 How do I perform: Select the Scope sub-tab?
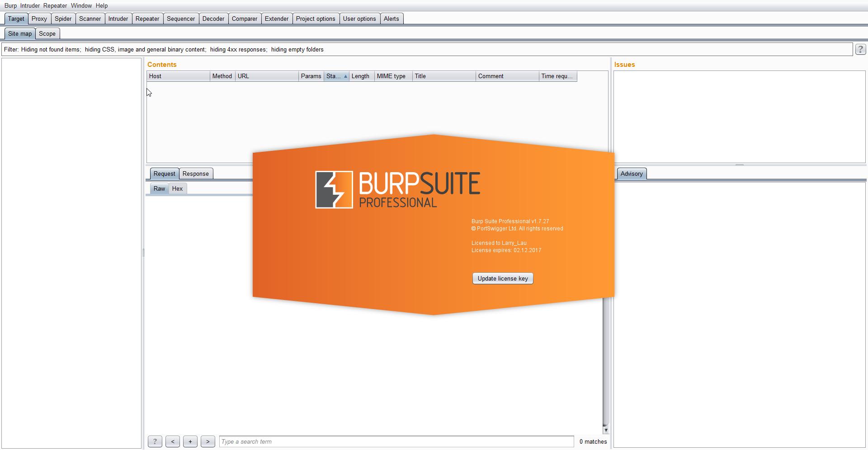tap(47, 34)
